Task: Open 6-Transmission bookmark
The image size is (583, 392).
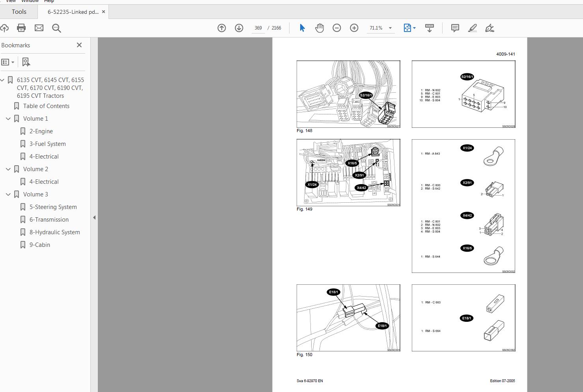Action: (49, 220)
